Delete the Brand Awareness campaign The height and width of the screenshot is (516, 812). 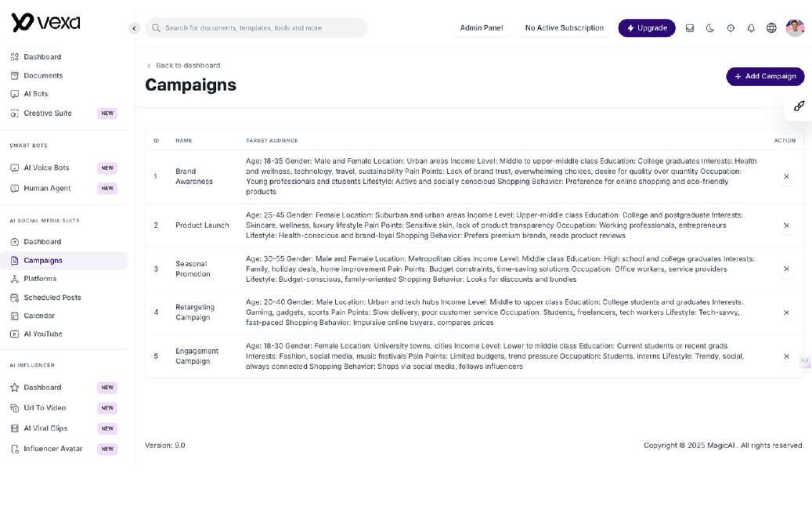tap(786, 177)
